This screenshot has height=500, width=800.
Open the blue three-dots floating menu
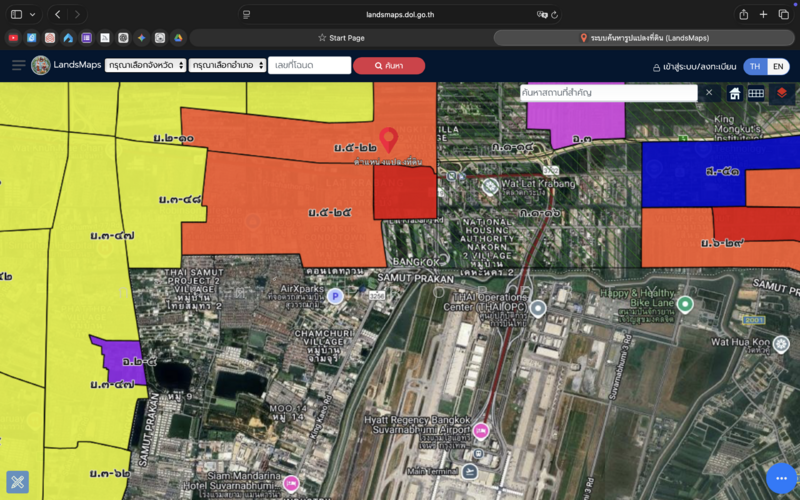781,479
